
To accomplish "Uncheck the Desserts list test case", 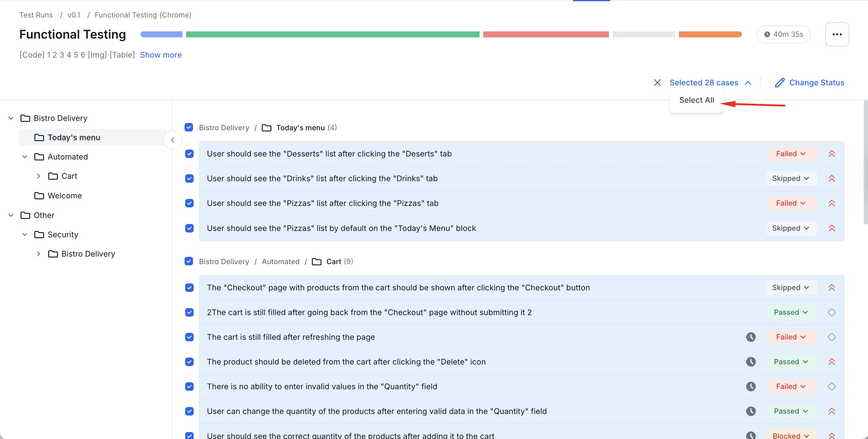I will (x=189, y=154).
